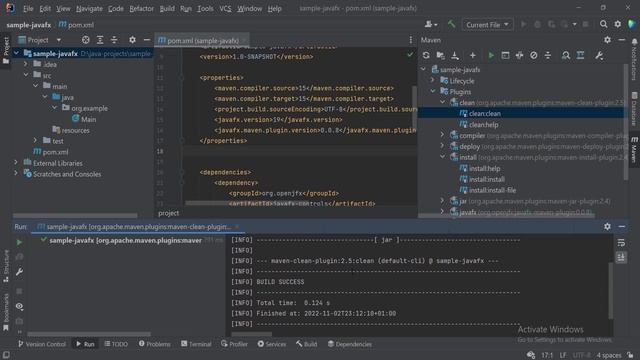Open the File menu

tap(28, 8)
